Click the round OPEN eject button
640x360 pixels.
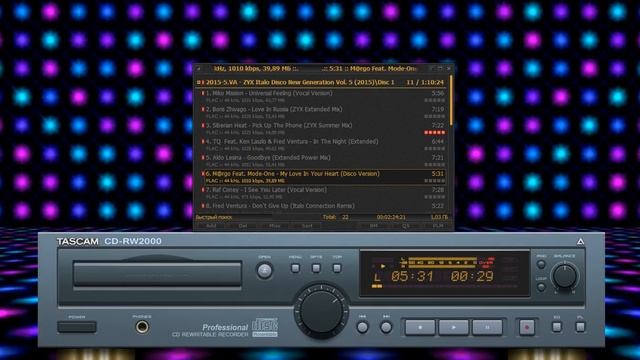pyautogui.click(x=264, y=271)
